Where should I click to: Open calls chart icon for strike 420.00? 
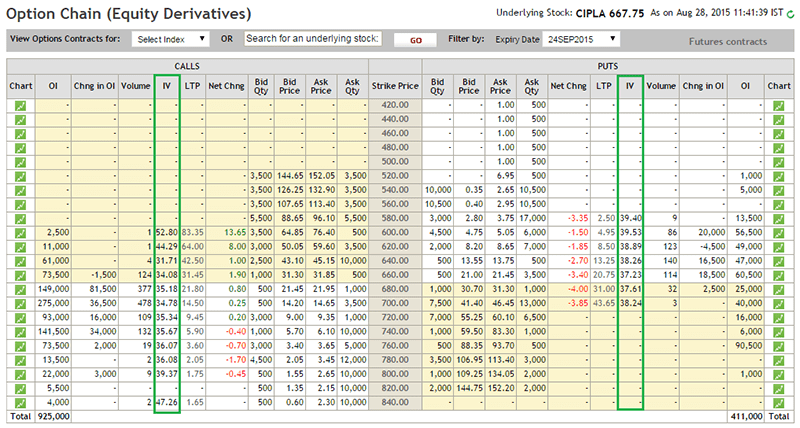click(20, 106)
